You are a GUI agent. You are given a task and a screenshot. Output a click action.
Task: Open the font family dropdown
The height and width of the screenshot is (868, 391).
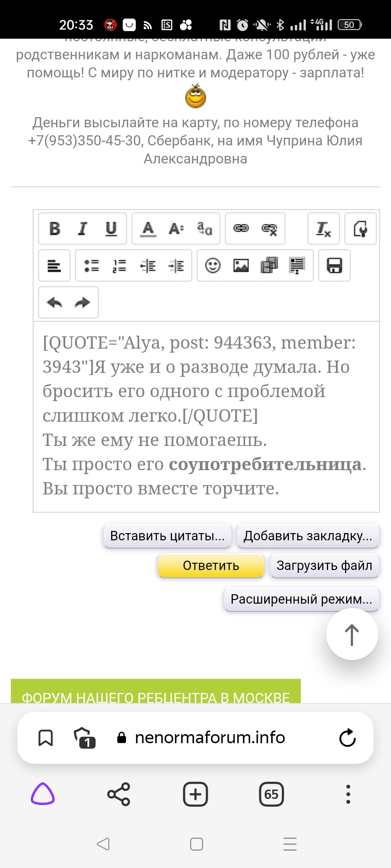[x=205, y=229]
